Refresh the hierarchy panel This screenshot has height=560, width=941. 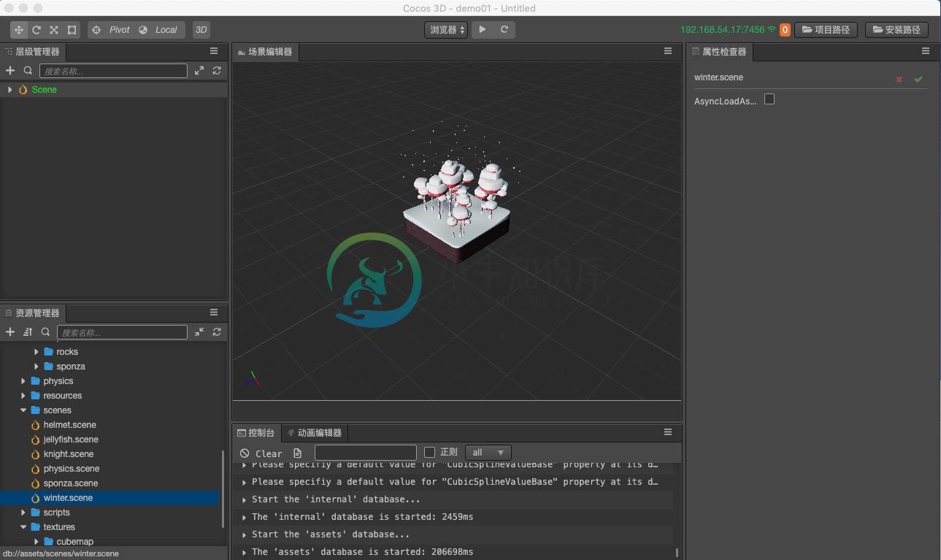[x=217, y=71]
